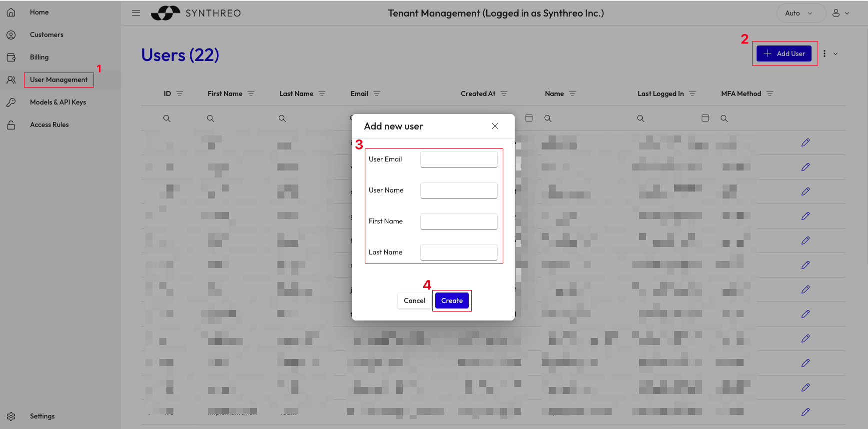The width and height of the screenshot is (868, 429).
Task: Open the three-dots more options menu
Action: pos(825,53)
